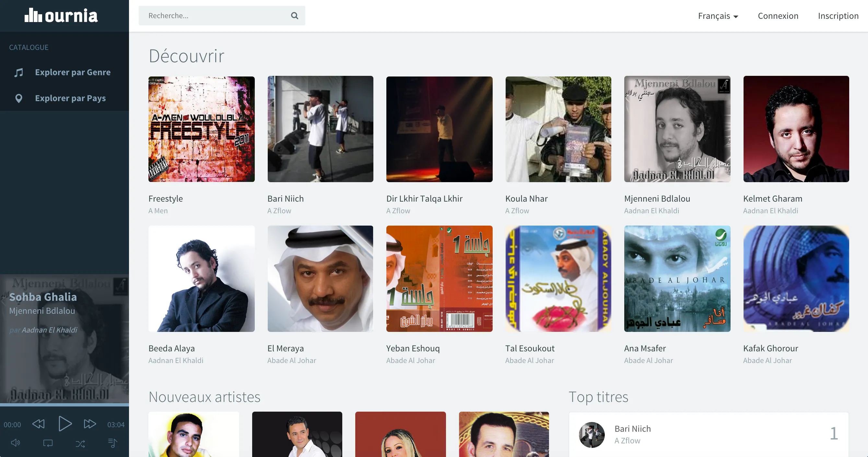868x457 pixels.
Task: Click the Bari Niich round thumbnail in Top titres
Action: tap(592, 435)
